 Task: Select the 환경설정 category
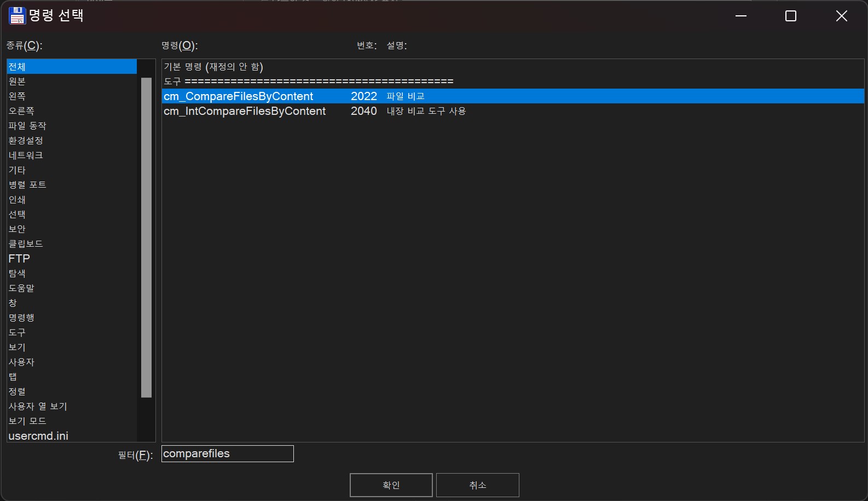point(26,141)
